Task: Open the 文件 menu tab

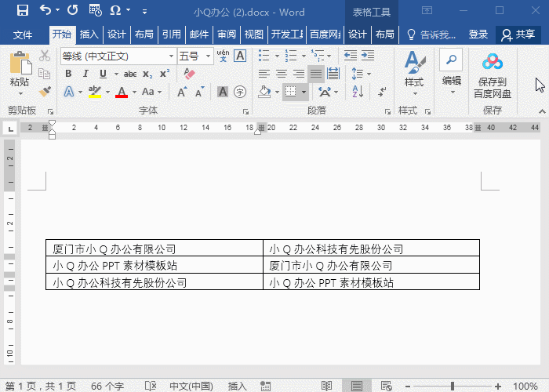Action: [23, 34]
